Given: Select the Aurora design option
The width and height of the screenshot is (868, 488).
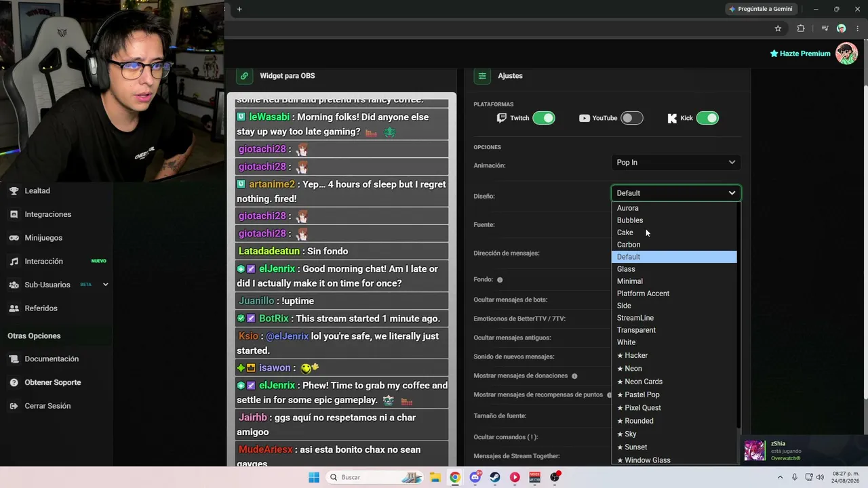Looking at the screenshot, I should pos(674,208).
